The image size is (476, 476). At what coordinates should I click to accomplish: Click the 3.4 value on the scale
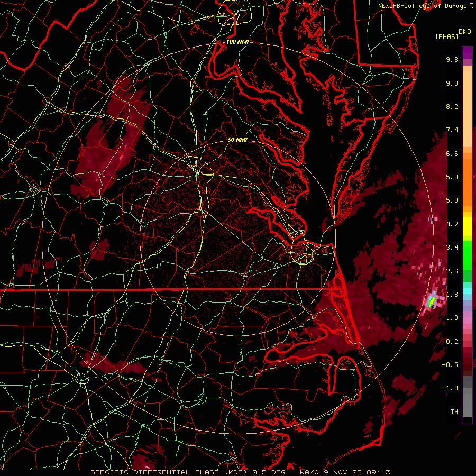(x=452, y=248)
